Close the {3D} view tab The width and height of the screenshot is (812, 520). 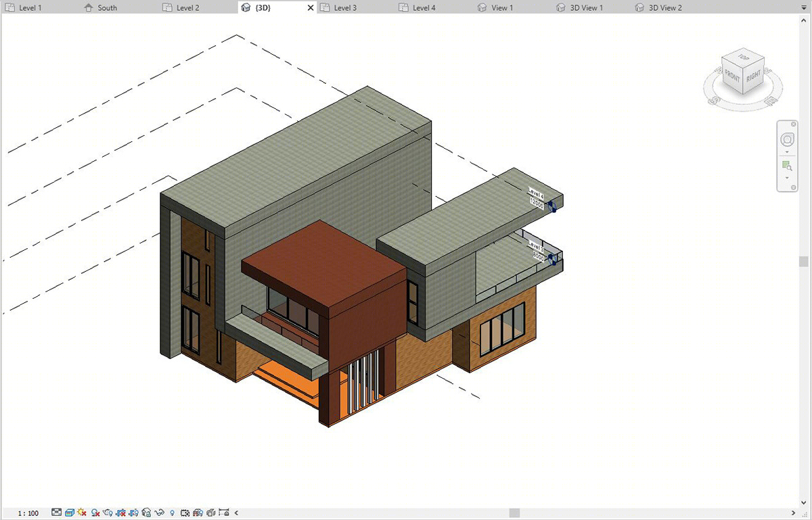(311, 8)
